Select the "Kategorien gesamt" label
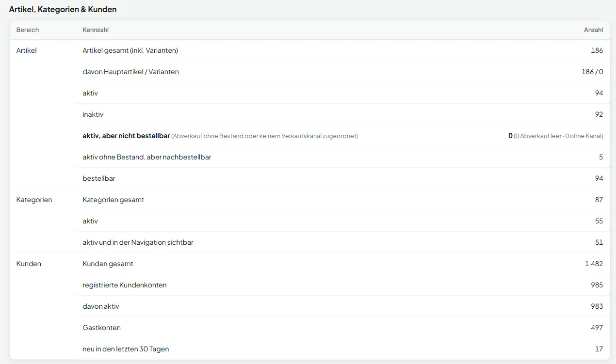Screen dimensions: 616x364 113,200
